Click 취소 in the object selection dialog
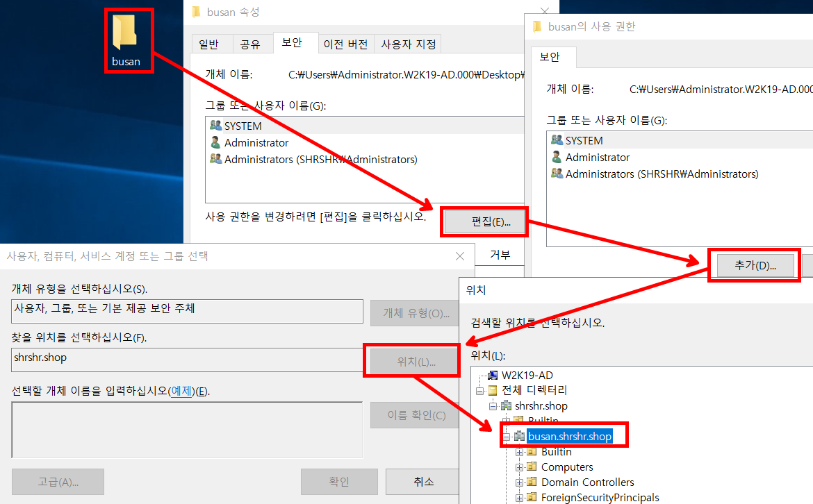 423,482
